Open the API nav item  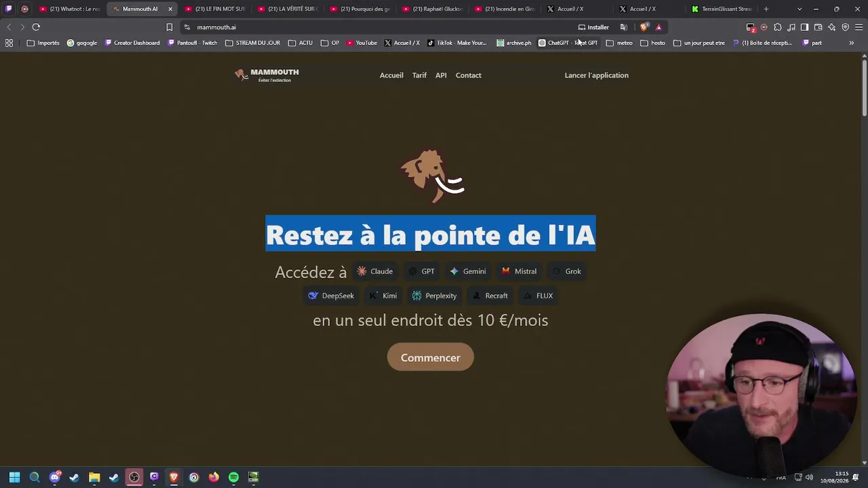tap(441, 75)
